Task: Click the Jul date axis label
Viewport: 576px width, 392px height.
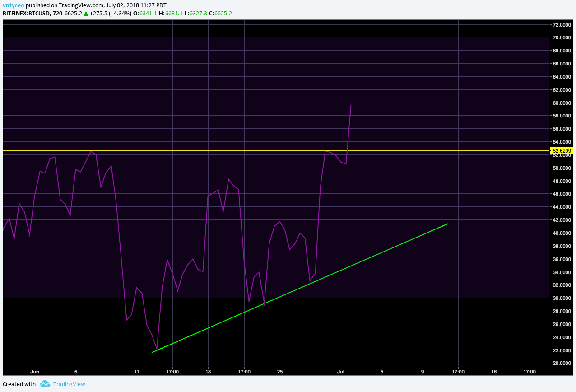Action: tap(341, 372)
